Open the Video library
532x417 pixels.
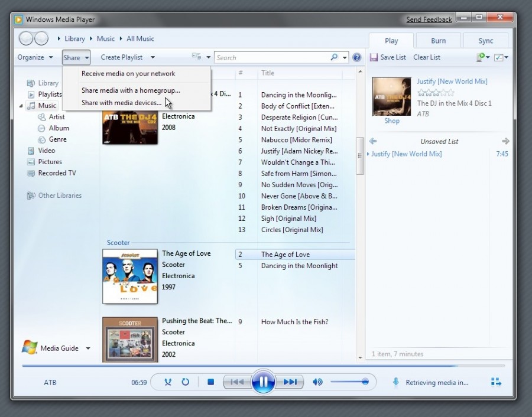pyautogui.click(x=47, y=150)
